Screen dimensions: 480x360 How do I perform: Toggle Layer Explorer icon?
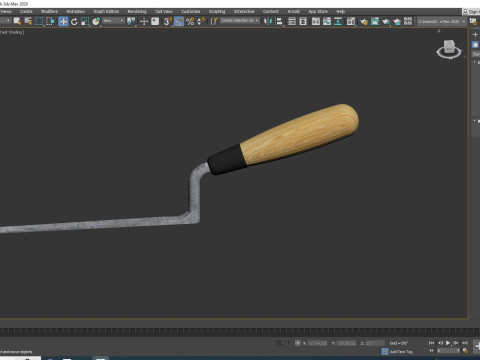[303, 22]
